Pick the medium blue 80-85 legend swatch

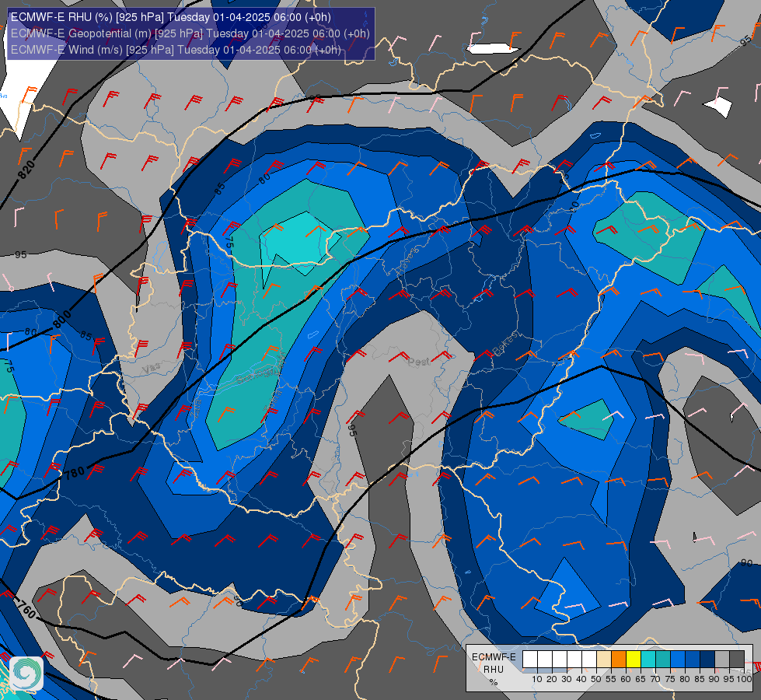pyautogui.click(x=693, y=659)
